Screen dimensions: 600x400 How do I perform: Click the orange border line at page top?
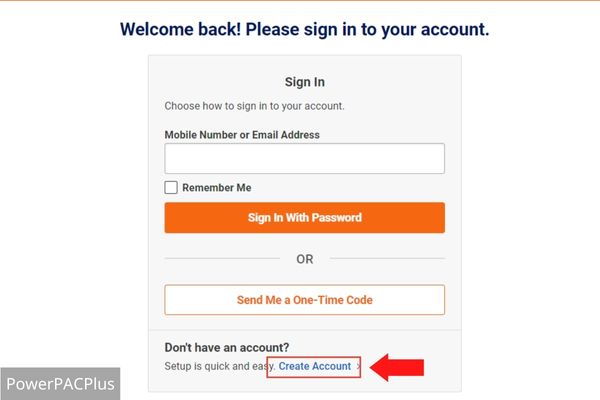tap(300, 1)
